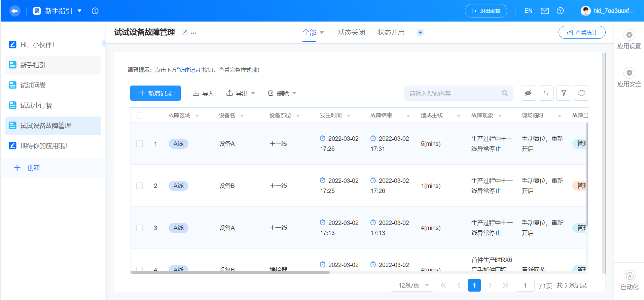Change the 12条/页 page size
Screen dimensions: 644x300
click(412, 286)
